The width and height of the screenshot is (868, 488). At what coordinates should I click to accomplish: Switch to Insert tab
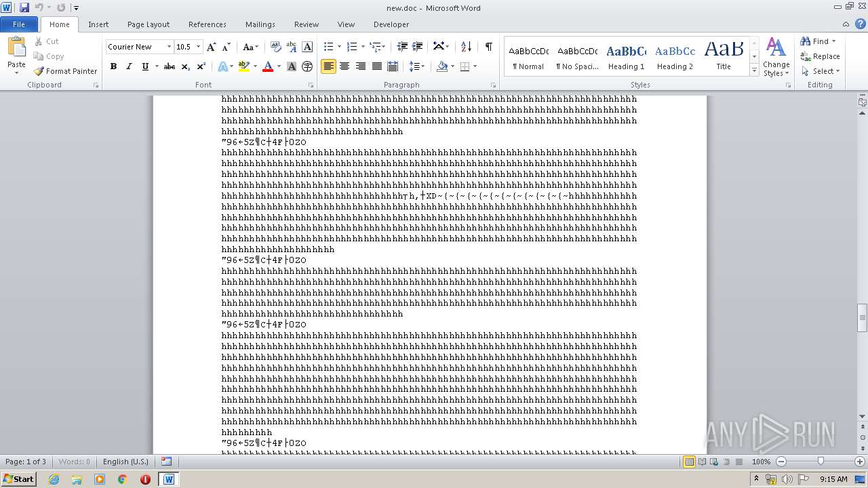pyautogui.click(x=98, y=24)
